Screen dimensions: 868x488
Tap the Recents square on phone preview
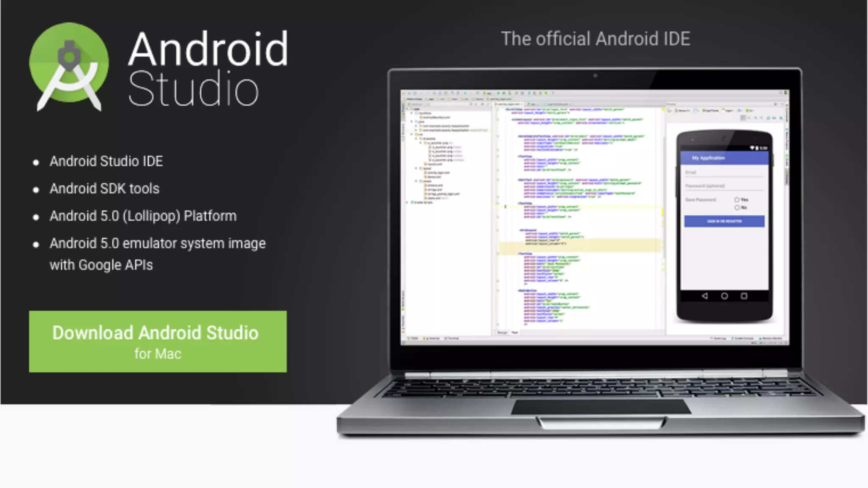point(744,296)
